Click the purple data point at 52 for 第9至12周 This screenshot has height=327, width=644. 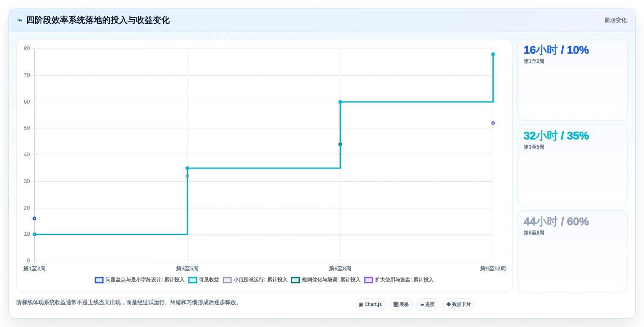pos(493,123)
